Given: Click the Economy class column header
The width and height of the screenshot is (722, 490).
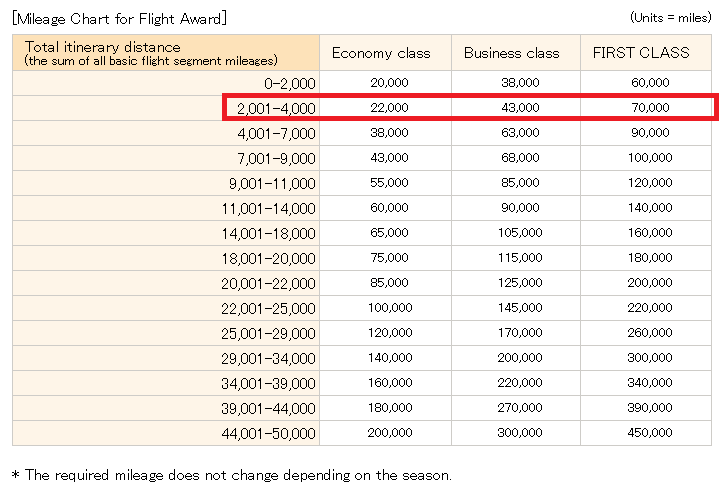Looking at the screenshot, I should pos(381,53).
